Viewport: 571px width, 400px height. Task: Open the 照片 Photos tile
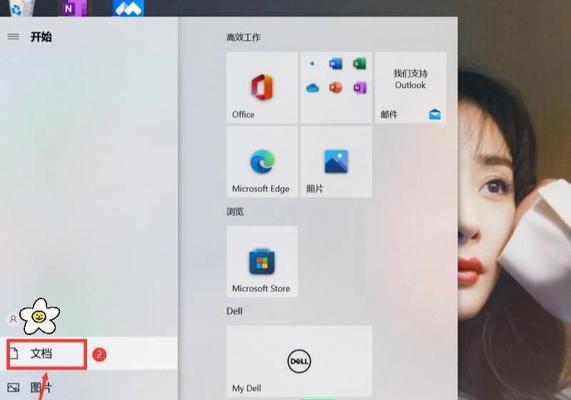(336, 162)
